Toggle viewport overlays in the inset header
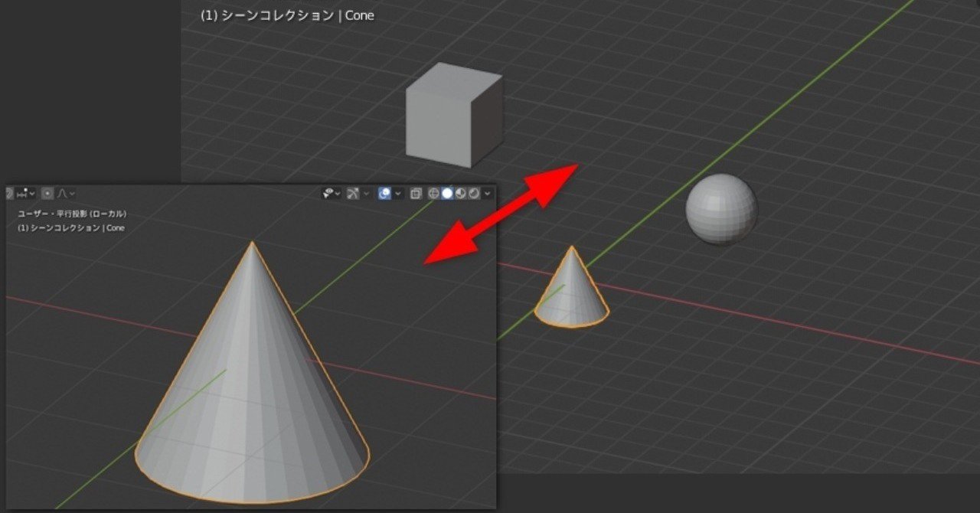 tap(385, 194)
